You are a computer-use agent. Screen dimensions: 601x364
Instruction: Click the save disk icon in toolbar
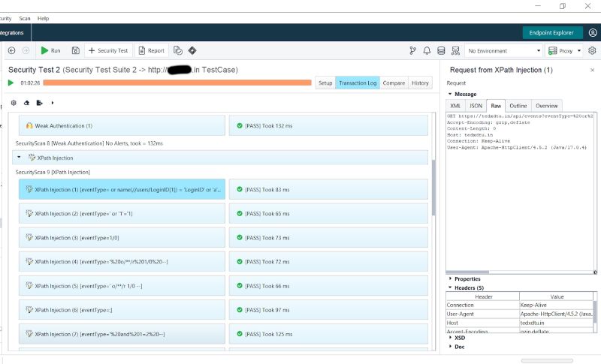pyautogui.click(x=76, y=50)
